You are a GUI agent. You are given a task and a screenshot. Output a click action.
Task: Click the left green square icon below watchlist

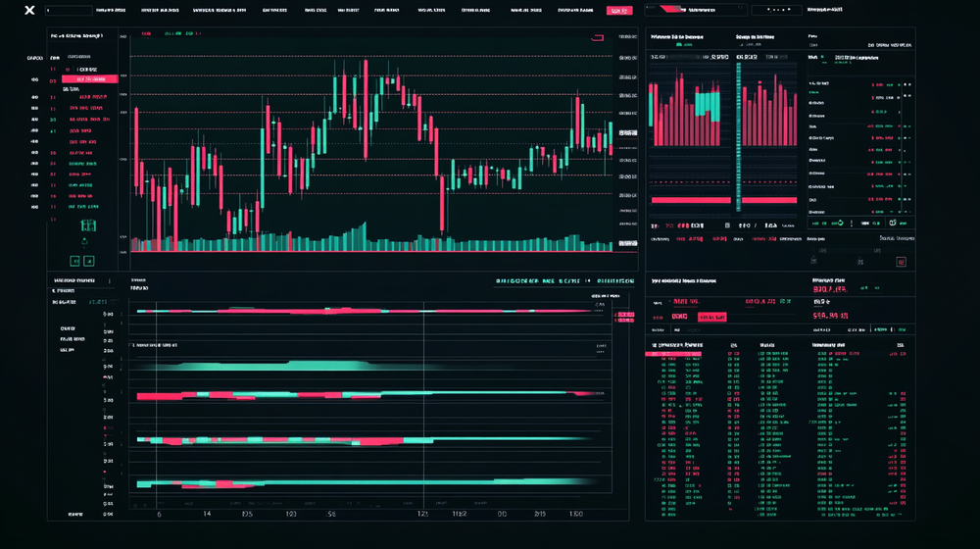pos(74,261)
